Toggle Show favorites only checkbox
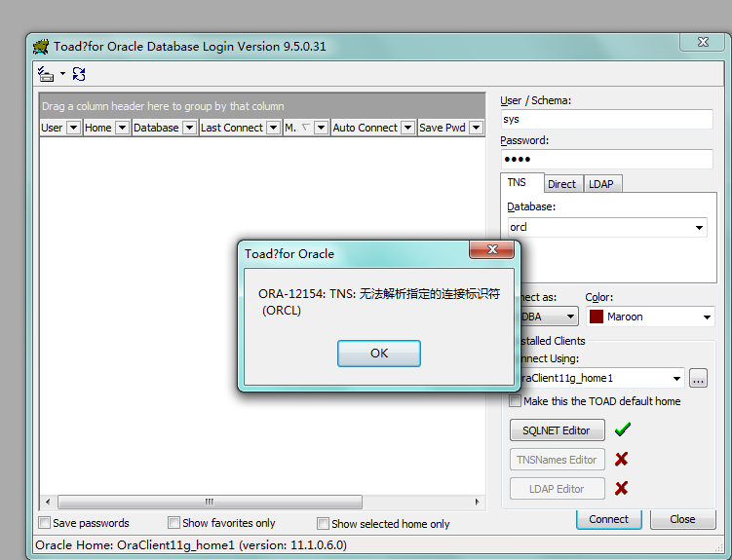 coord(174,523)
